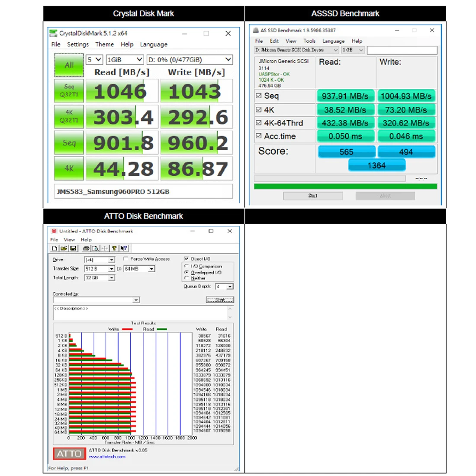The width and height of the screenshot is (476, 476).
Task: Toggle the 4K checkbox in AS SSD
Action: pyautogui.click(x=259, y=109)
